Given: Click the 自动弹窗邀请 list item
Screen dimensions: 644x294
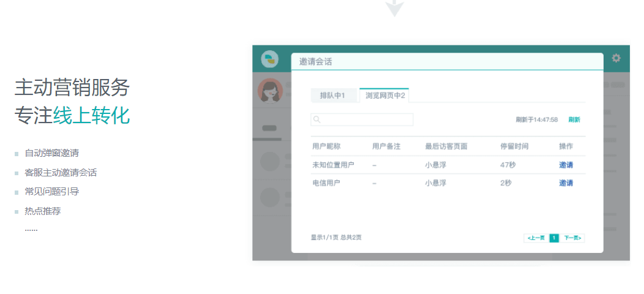Looking at the screenshot, I should pos(52,153).
